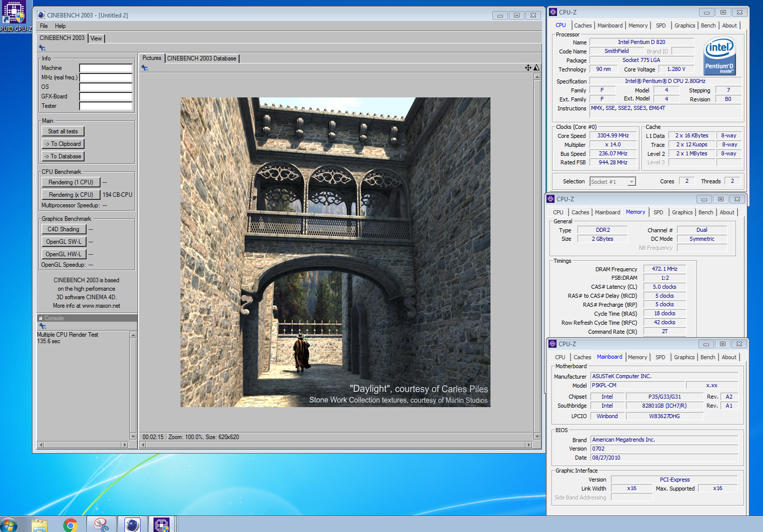Click the Intel Pentium D logo in CPU-Z

pyautogui.click(x=719, y=57)
